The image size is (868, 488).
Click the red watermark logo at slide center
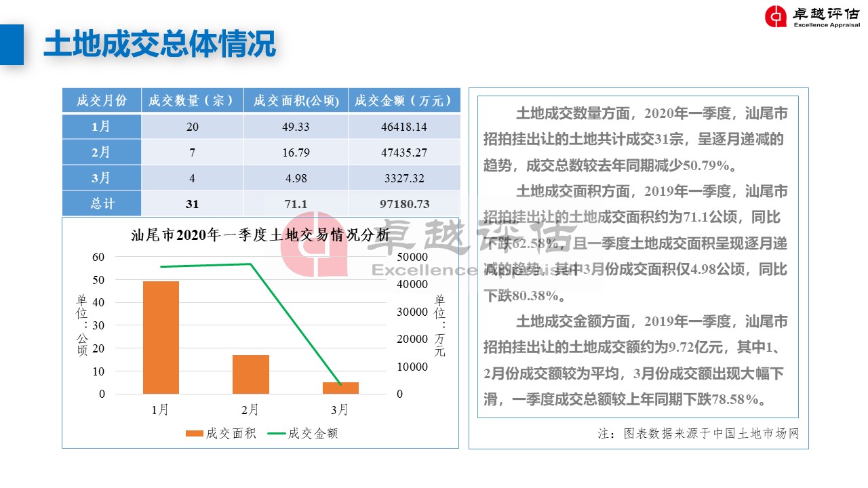tap(313, 244)
